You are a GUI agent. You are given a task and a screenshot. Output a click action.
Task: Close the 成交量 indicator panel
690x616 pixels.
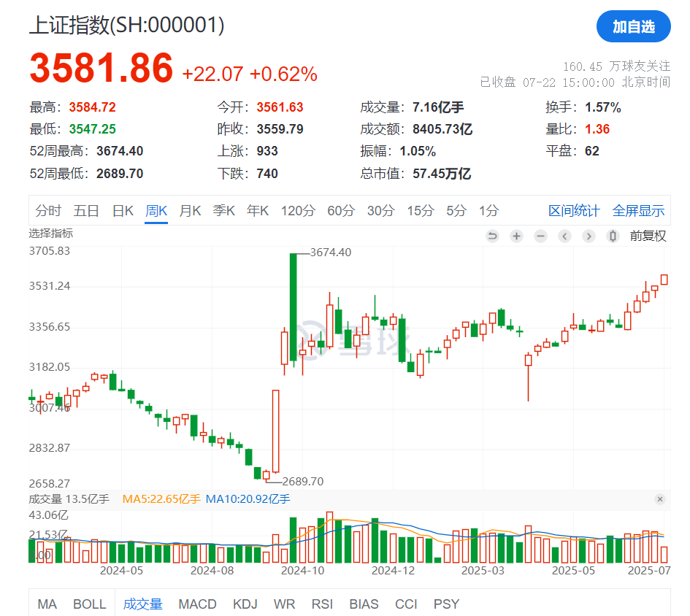(659, 499)
